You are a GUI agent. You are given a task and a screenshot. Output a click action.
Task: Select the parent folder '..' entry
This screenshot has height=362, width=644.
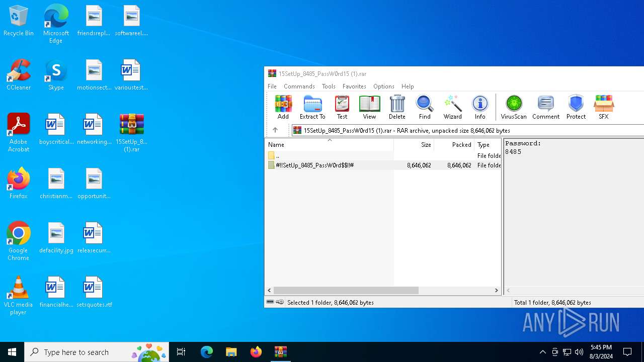pyautogui.click(x=383, y=156)
